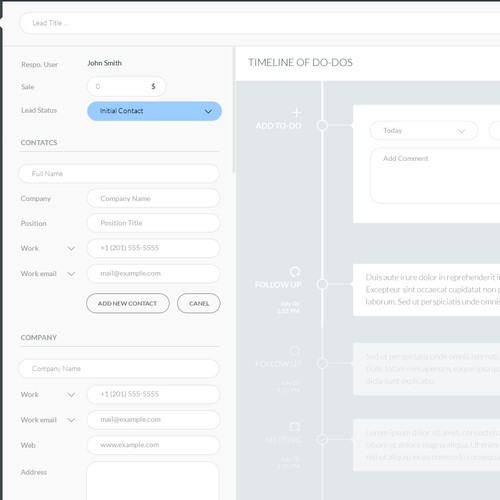
Task: Click the MEETING Lorem ipsum note card
Action: click(426, 445)
